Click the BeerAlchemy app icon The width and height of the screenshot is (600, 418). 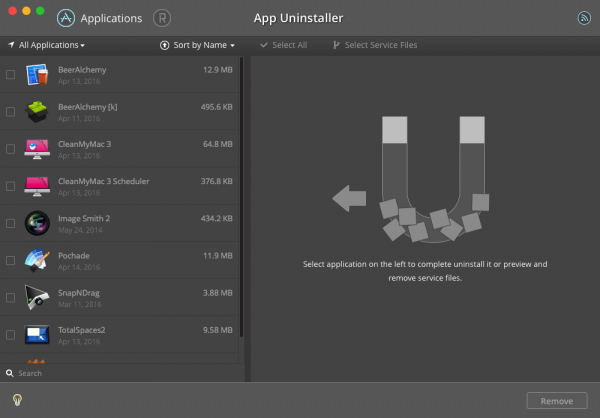click(x=37, y=74)
